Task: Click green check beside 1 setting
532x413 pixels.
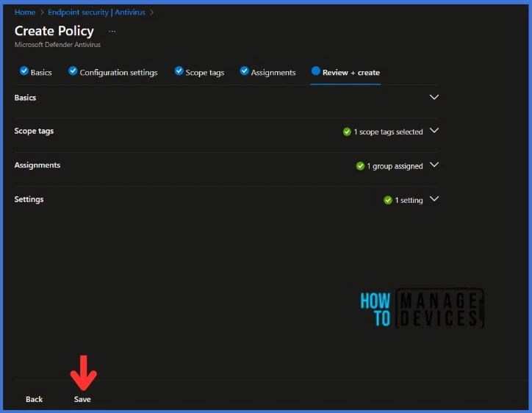Action: point(388,200)
